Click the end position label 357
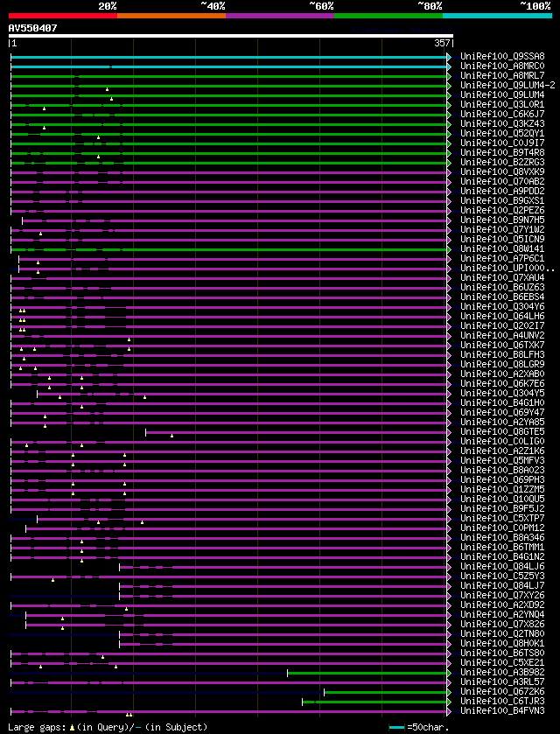This screenshot has width=560, height=734. tap(444, 44)
